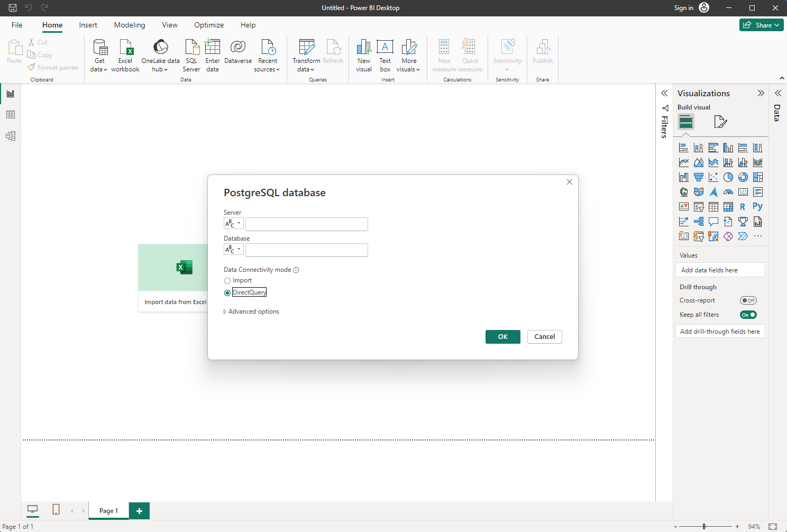
Task: Open Enter data from the ribbon
Action: coord(213,56)
